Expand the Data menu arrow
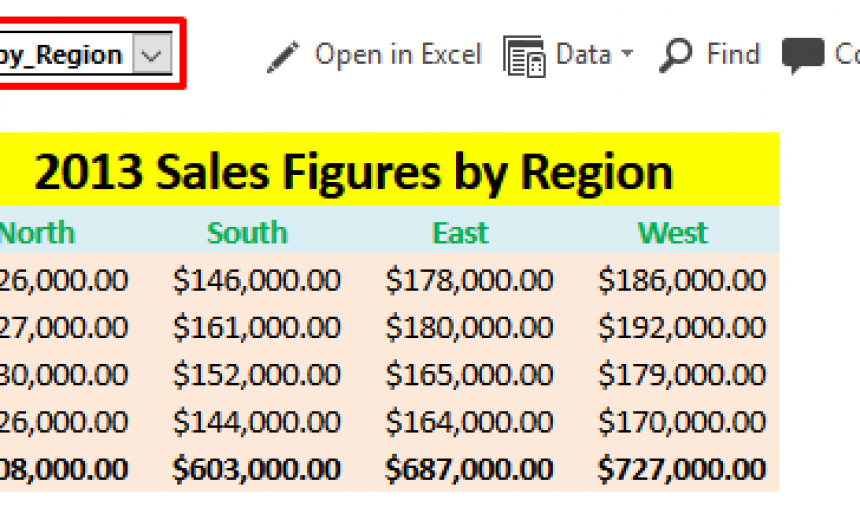 pos(627,53)
